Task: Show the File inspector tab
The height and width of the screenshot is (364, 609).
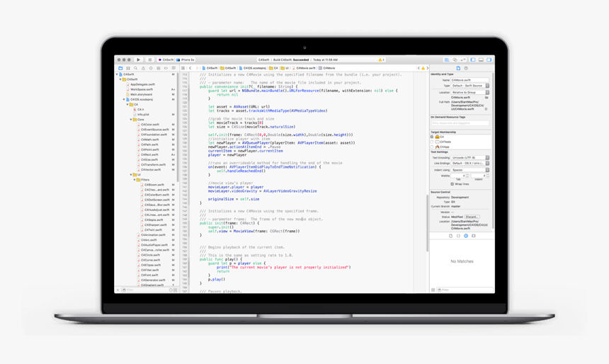Action: (x=458, y=68)
